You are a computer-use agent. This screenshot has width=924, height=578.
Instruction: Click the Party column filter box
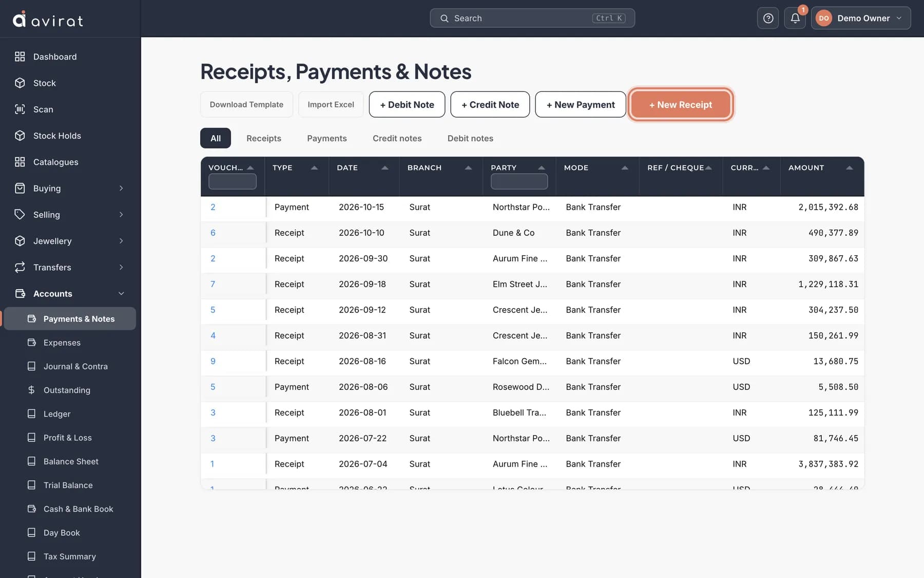[x=519, y=181]
